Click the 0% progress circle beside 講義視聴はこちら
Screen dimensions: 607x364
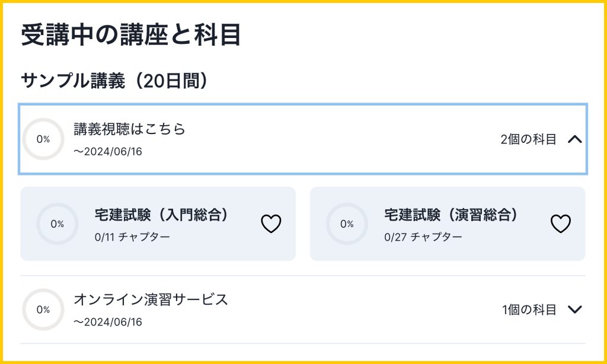(x=43, y=139)
